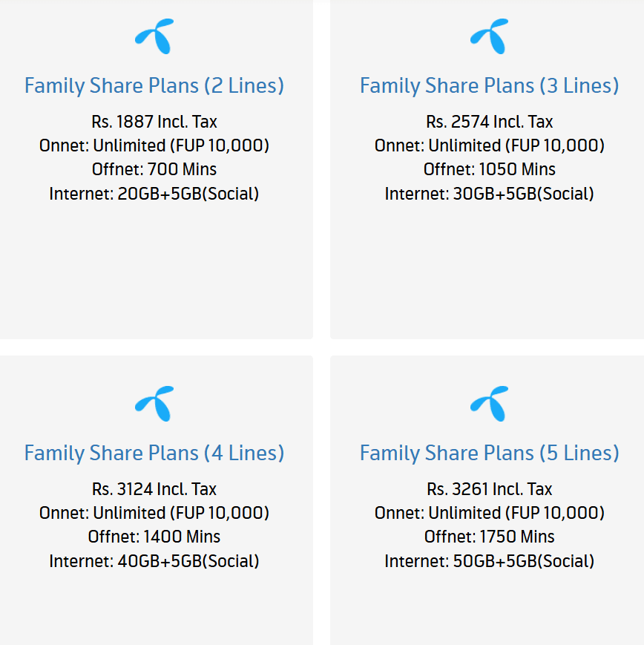Open the Family Share Plans (5 Lines) link
Screen dimensions: 644x645
[x=490, y=453]
